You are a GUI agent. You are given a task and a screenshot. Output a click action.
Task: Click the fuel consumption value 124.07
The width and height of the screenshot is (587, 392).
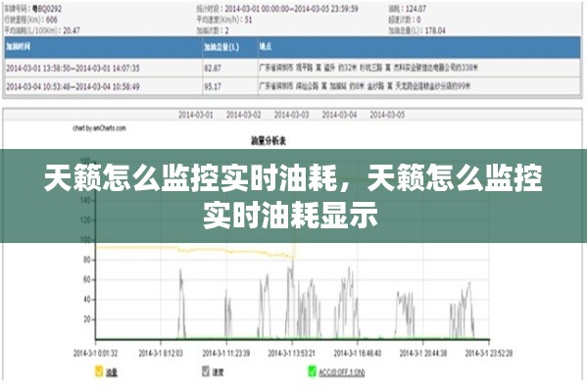point(416,9)
